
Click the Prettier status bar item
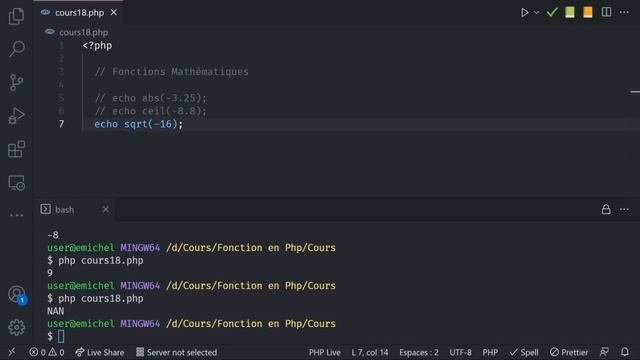coord(569,352)
